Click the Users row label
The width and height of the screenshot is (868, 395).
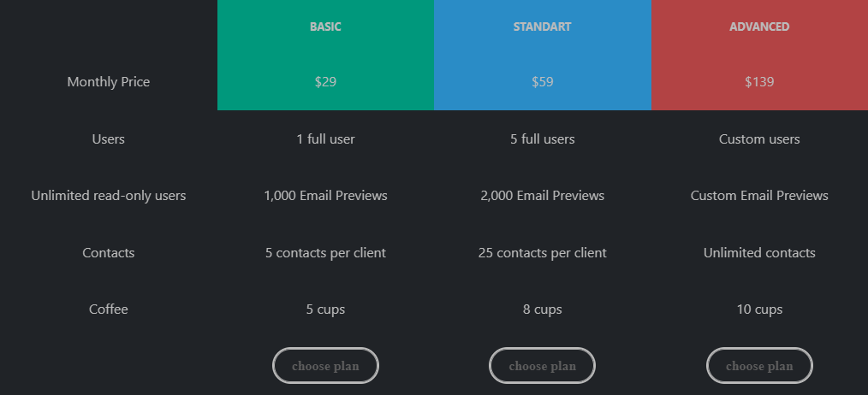pos(109,139)
